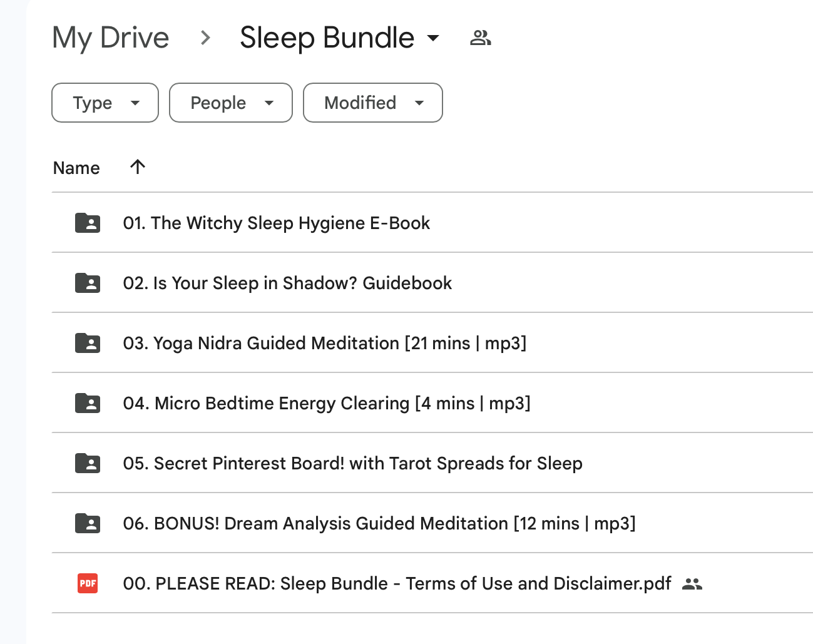Click the red PDF icon for Terms of Use

tap(88, 583)
